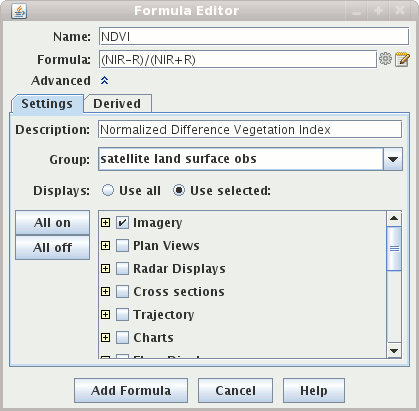Uncheck the Imagery checkbox
This screenshot has width=419, height=411.
[x=122, y=222]
